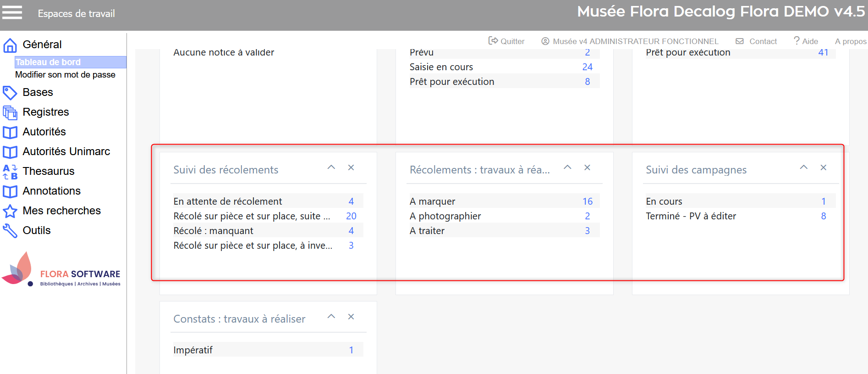Screen dimensions: 868x374
Task: Click the Flora Software logo
Action: tap(61, 272)
